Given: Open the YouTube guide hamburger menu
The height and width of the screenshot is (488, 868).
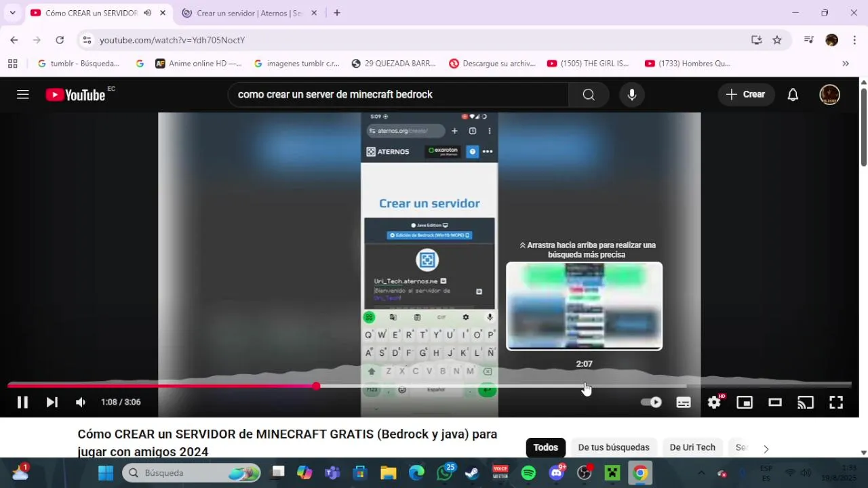Looking at the screenshot, I should [x=23, y=95].
